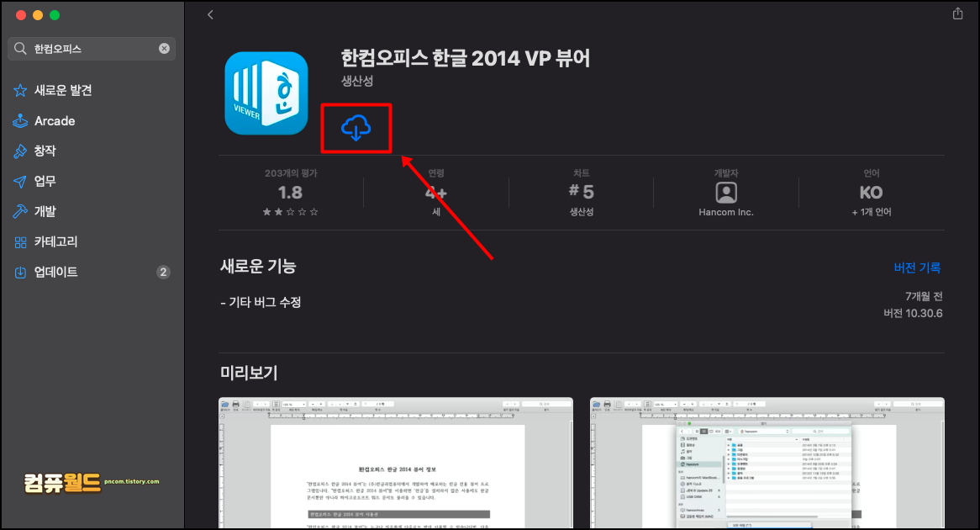Screen dimensions: 980x530
Task: Select 업무 in sidebar
Action: click(x=45, y=181)
